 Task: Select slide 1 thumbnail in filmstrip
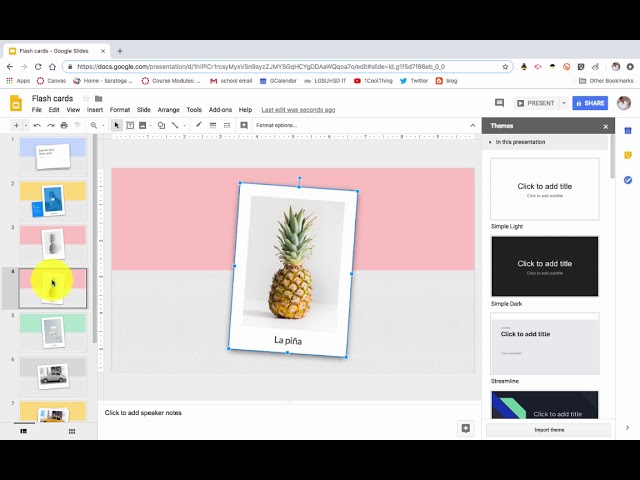[x=53, y=156]
